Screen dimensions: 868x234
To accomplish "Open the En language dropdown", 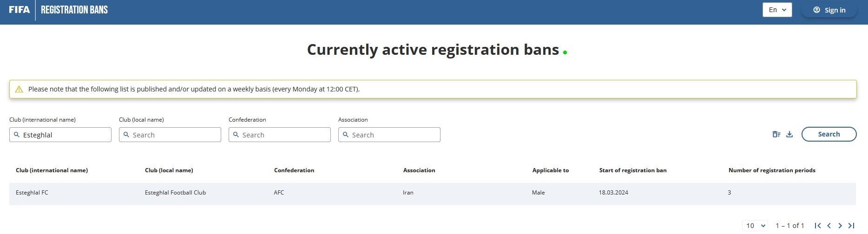I will pyautogui.click(x=777, y=10).
